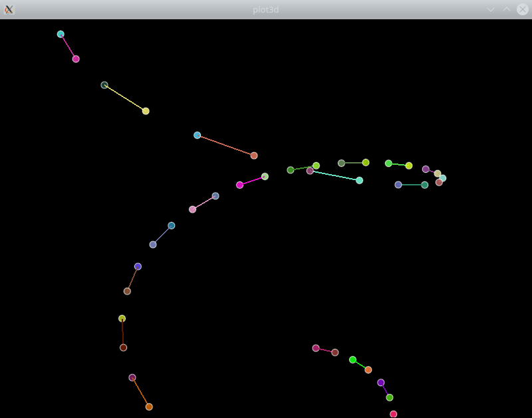The height and width of the screenshot is (418, 532).
Task: Close the plot3d window
Action: [522, 9]
